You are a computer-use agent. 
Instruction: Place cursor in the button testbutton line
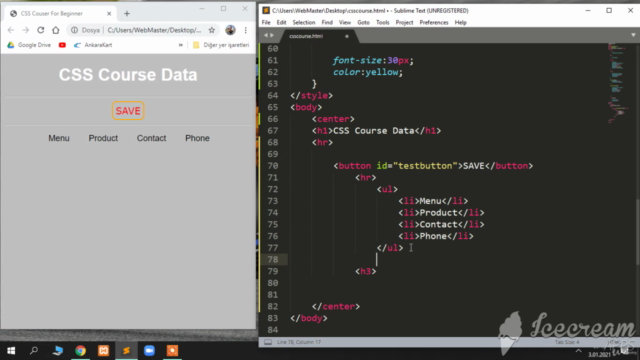[x=433, y=166]
